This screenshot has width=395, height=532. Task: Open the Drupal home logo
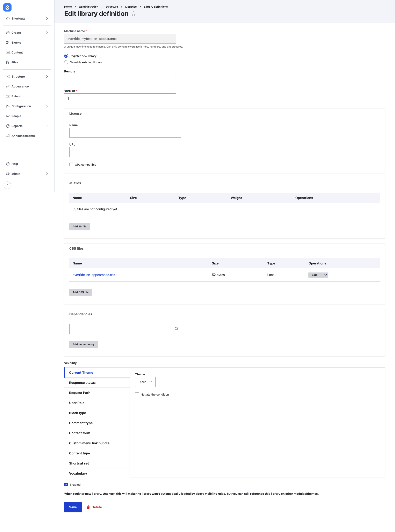(7, 7)
